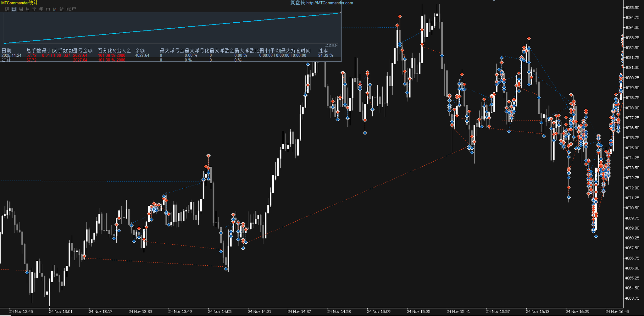Switch to the 年 (yearly) tab
Viewport: 644px width, 316px height.
[41, 9]
